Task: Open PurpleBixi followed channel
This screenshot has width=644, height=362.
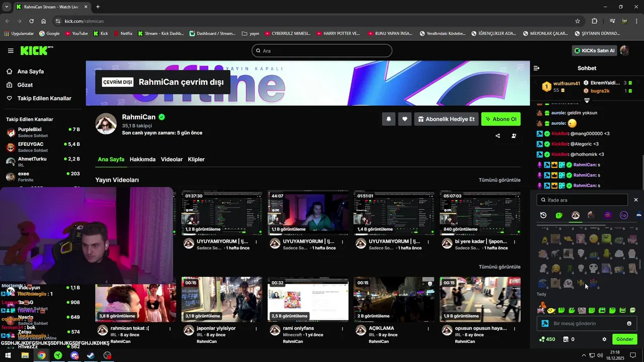Action: pyautogui.click(x=43, y=133)
